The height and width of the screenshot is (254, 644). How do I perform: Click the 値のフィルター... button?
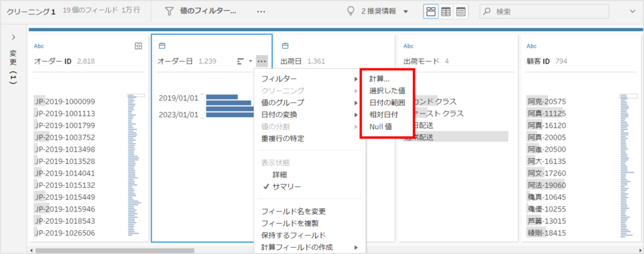pos(200,12)
